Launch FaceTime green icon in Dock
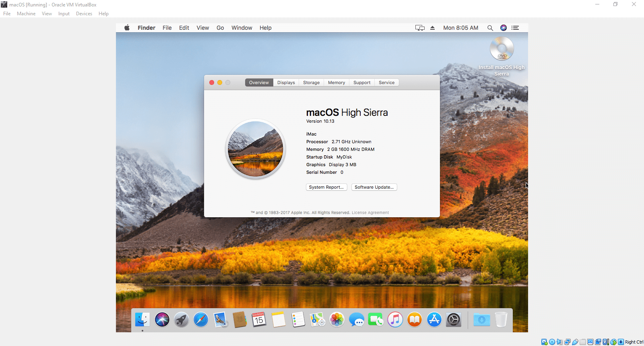The width and height of the screenshot is (644, 346). point(376,320)
